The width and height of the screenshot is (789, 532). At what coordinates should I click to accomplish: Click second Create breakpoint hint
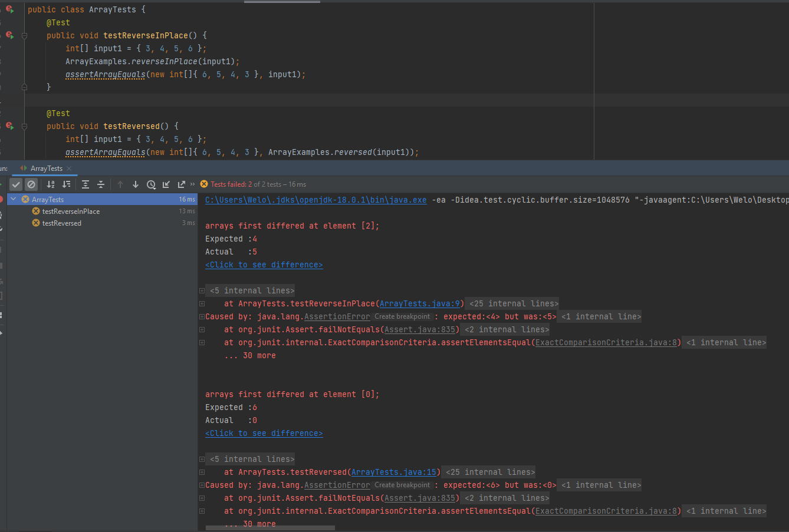click(x=402, y=485)
